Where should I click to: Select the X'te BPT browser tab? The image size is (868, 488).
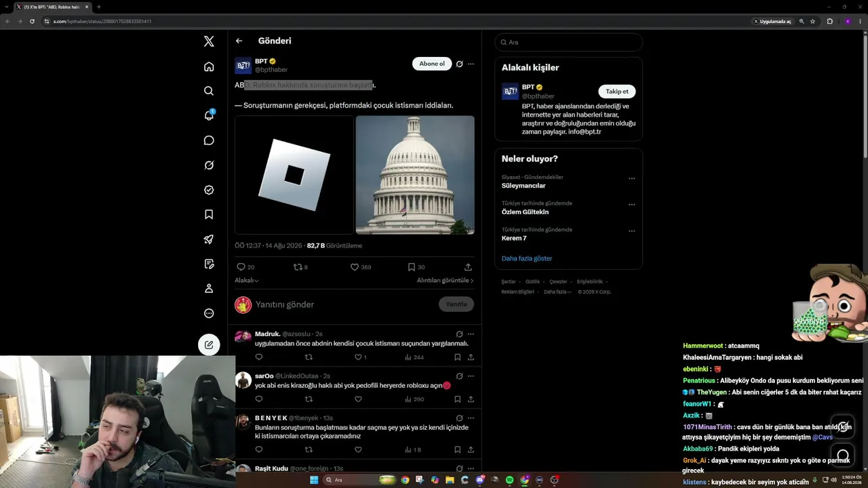click(54, 7)
